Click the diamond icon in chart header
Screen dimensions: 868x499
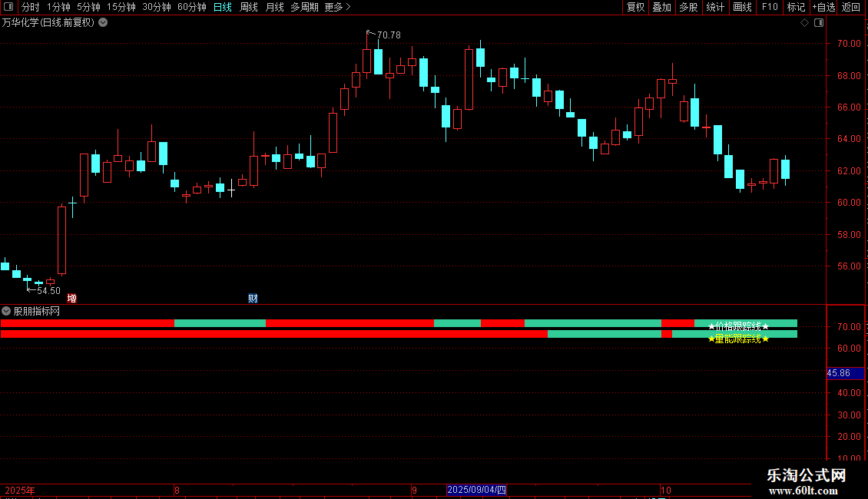[805, 23]
